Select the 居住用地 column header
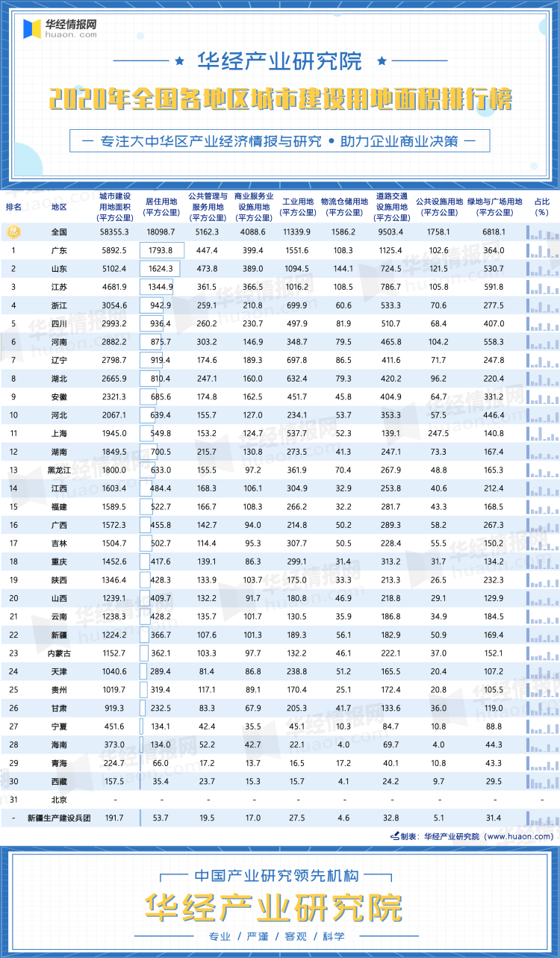Image resolution: width=560 pixels, height=958 pixels. tap(161, 206)
